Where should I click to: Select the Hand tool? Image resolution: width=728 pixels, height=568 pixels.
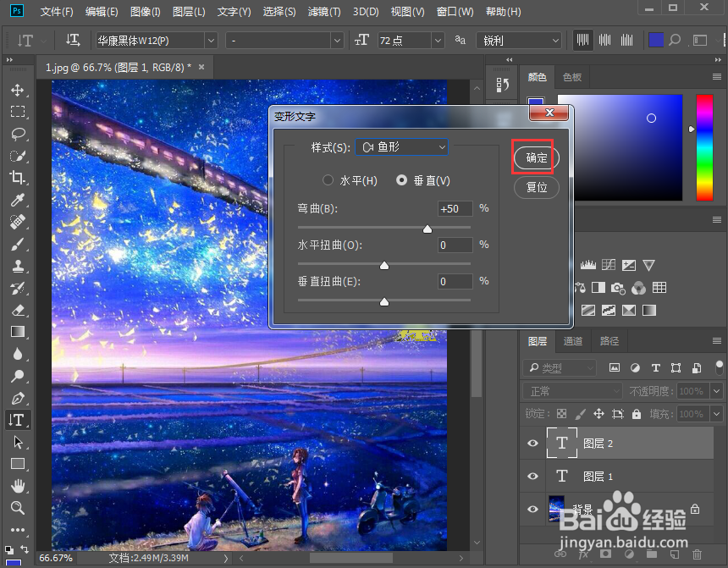[x=18, y=486]
